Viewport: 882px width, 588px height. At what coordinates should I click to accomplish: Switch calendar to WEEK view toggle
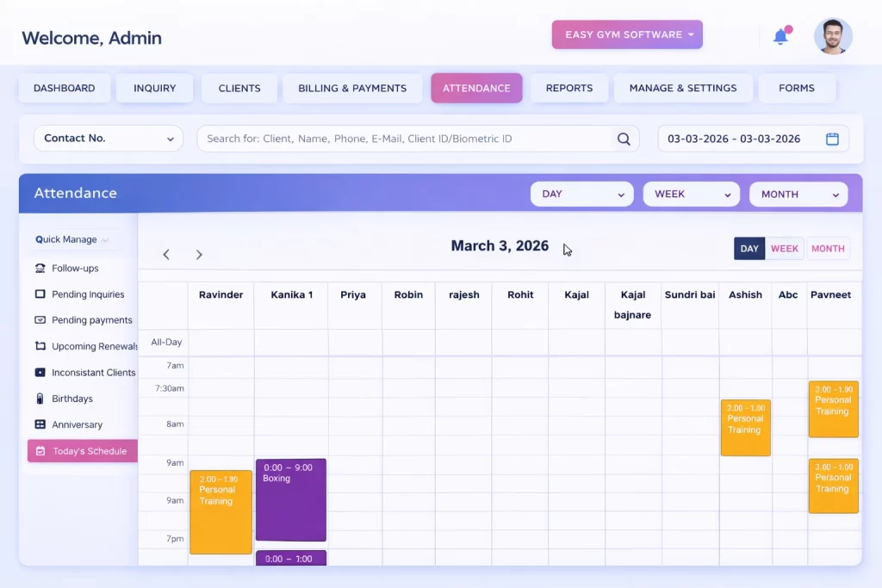tap(785, 249)
